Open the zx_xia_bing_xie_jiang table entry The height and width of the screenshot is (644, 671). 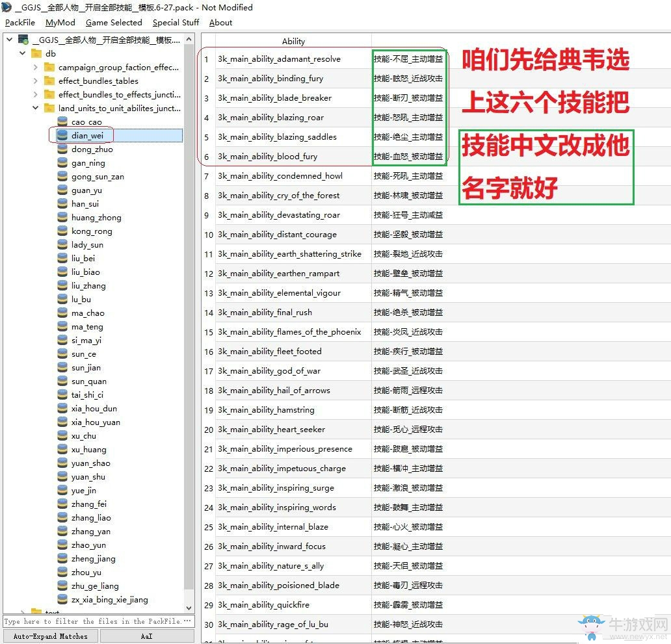109,600
